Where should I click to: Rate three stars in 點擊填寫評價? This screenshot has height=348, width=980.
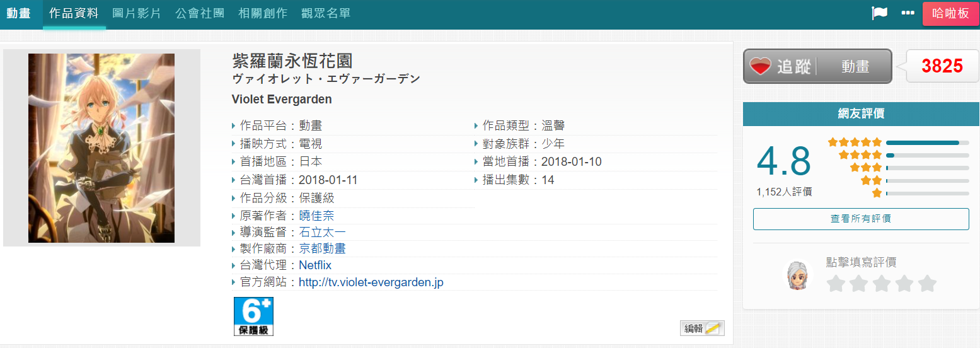click(881, 284)
